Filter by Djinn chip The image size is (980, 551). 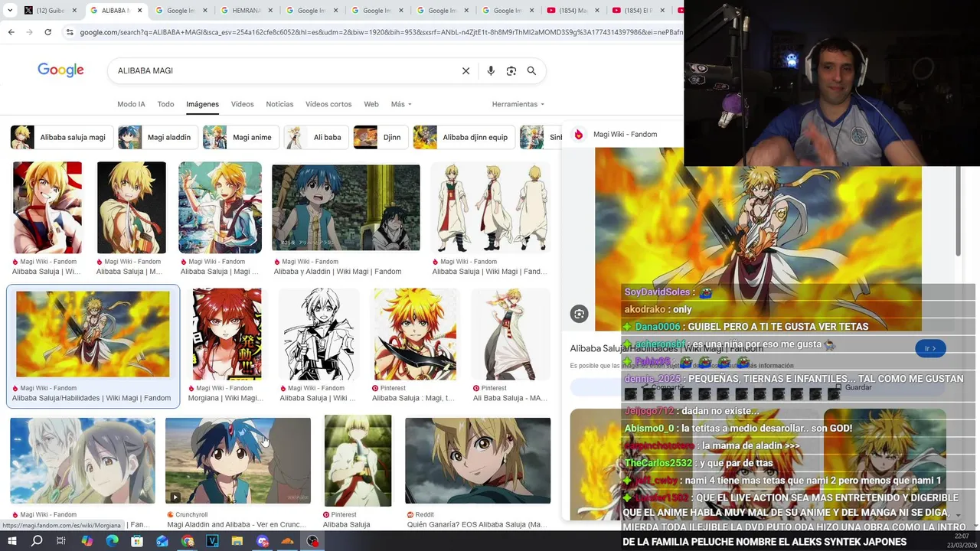click(381, 137)
